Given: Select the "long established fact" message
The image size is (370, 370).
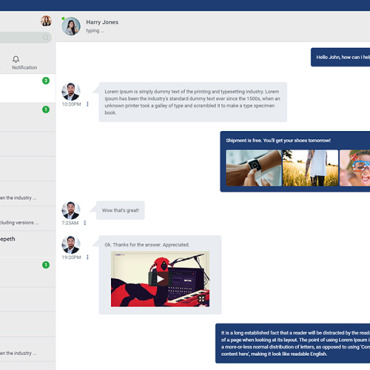Looking at the screenshot, I should (293, 343).
